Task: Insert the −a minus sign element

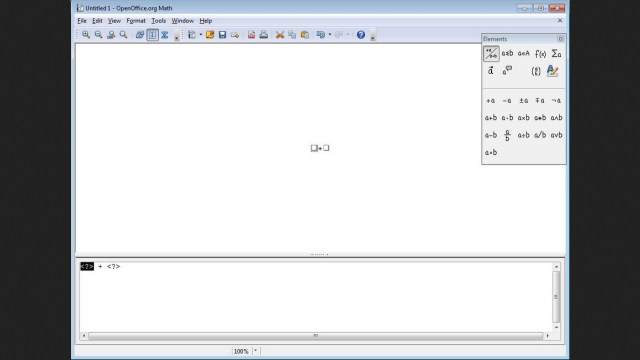Action: 507,100
